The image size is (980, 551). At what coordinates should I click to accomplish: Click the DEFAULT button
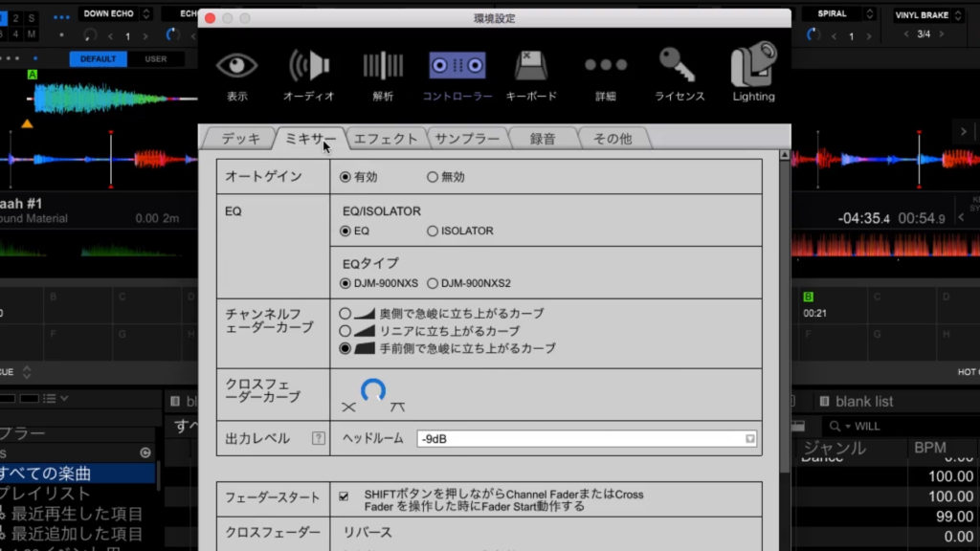(98, 58)
